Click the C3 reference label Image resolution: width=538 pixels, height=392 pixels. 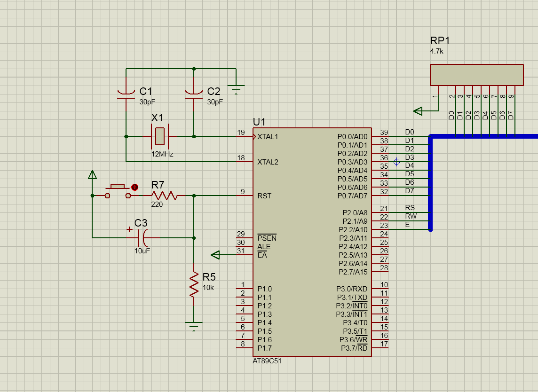141,223
